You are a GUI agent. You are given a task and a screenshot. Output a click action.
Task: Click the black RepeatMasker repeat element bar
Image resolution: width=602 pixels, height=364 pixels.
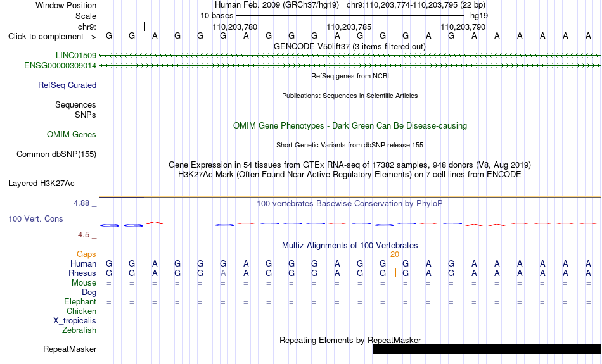(487, 349)
